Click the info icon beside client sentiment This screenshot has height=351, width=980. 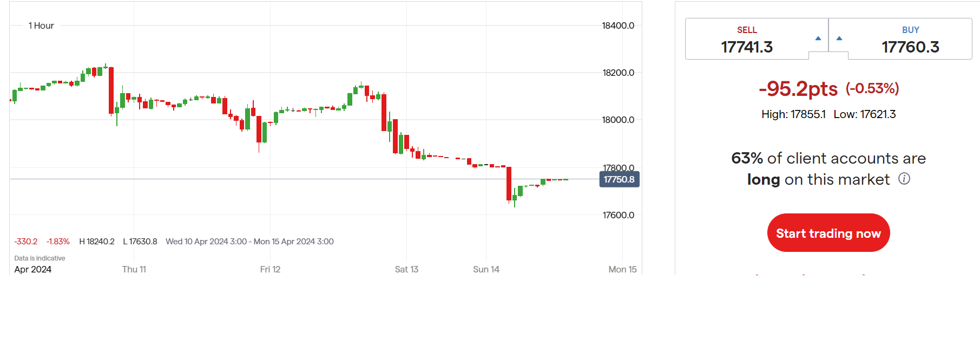tap(904, 179)
